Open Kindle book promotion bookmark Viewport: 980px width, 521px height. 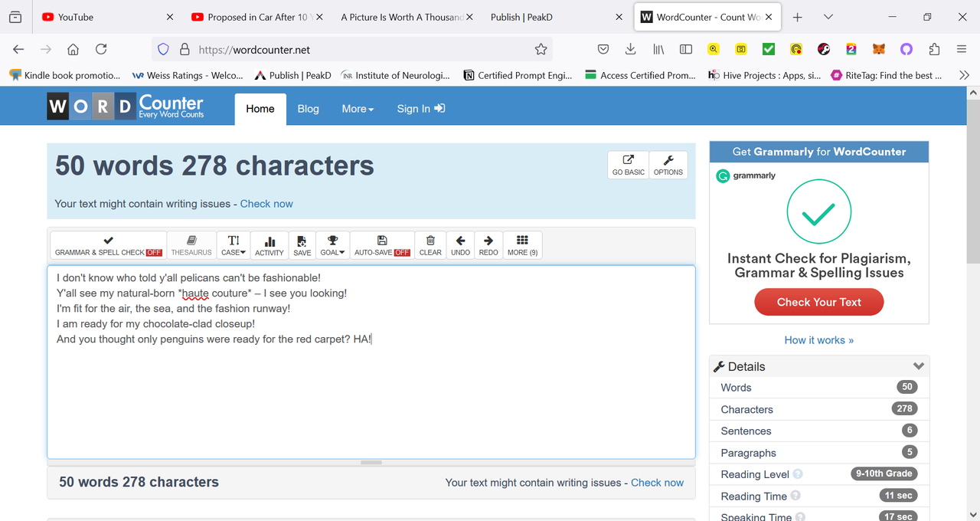tap(64, 75)
